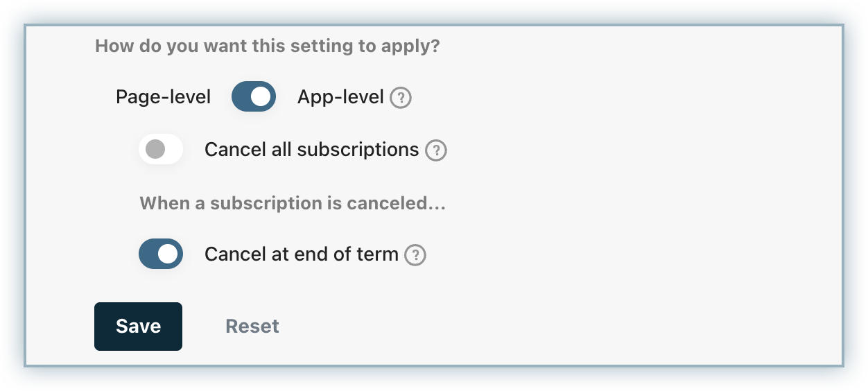The width and height of the screenshot is (868, 391).
Task: Click the help icon beside Cancel all subscriptions
Action: click(435, 150)
